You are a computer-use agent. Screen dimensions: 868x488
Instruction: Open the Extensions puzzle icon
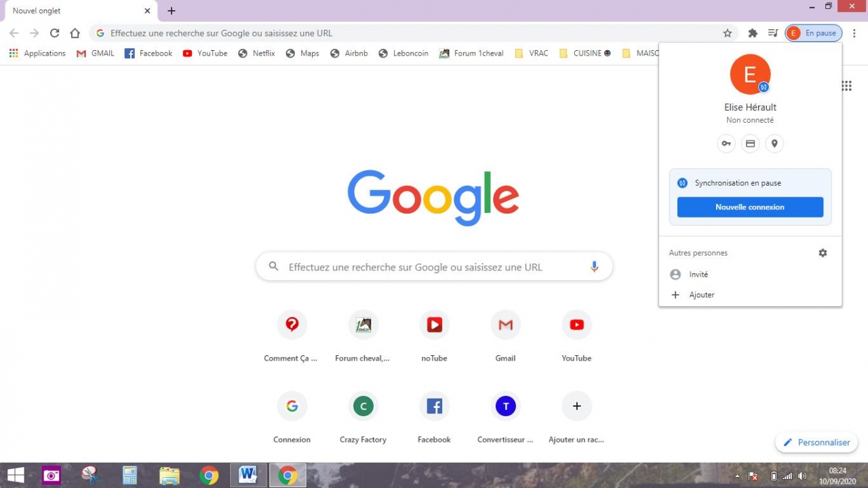click(752, 33)
